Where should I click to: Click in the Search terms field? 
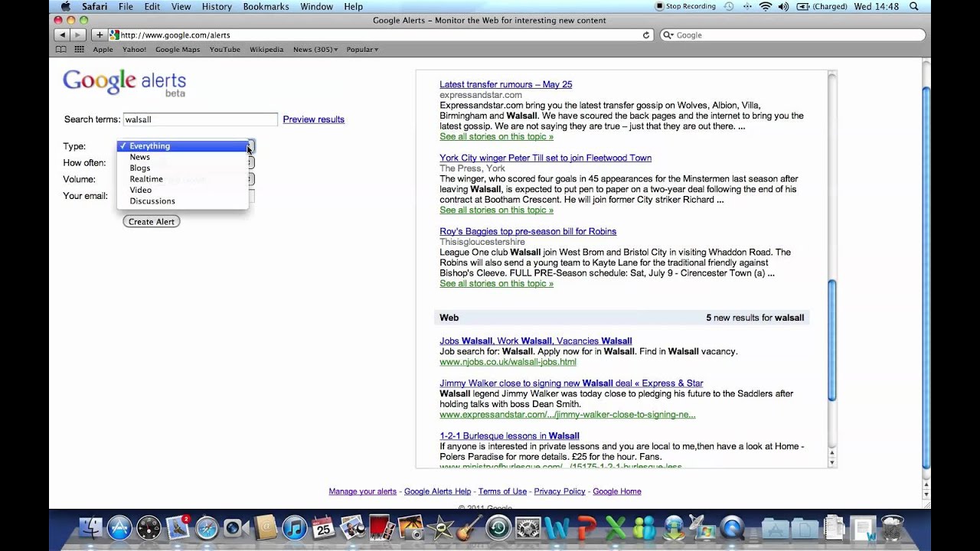tap(201, 119)
